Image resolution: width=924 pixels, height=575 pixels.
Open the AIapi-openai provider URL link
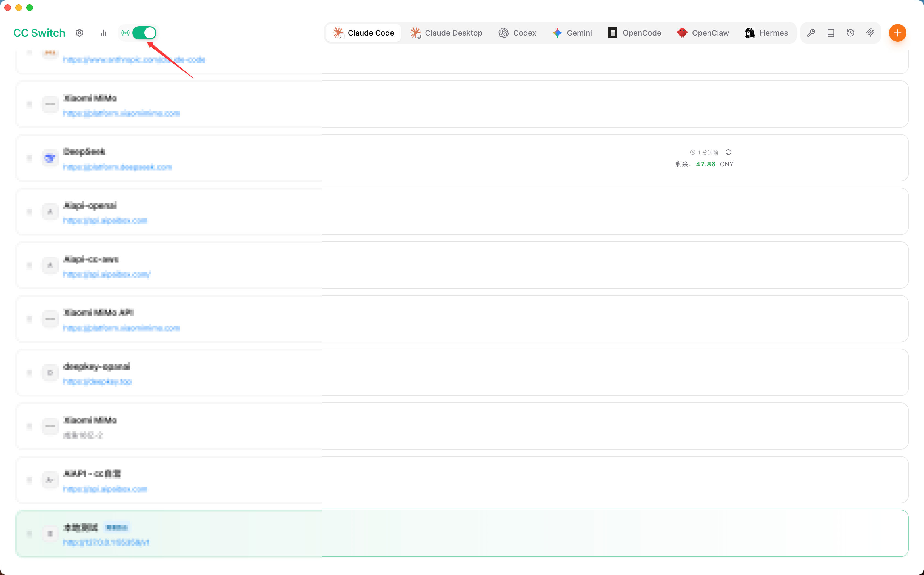105,221
